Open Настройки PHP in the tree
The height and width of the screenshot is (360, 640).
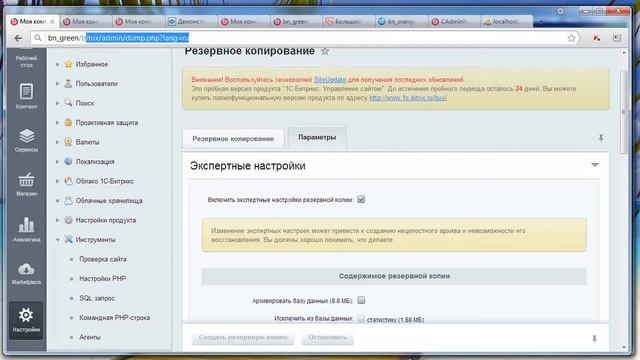point(102,279)
